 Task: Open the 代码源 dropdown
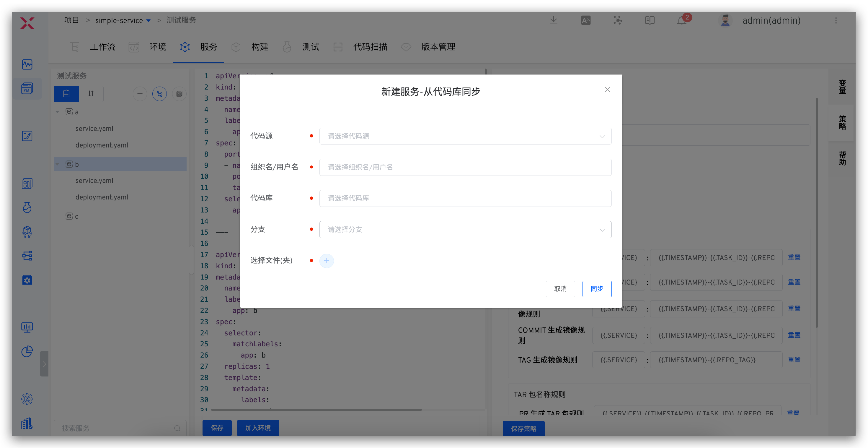pos(465,136)
